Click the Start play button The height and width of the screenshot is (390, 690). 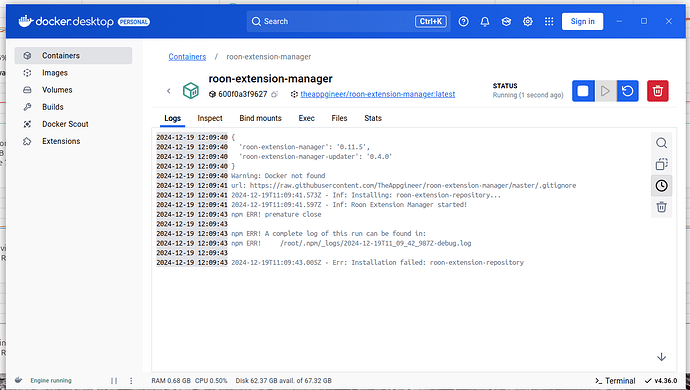click(x=606, y=91)
